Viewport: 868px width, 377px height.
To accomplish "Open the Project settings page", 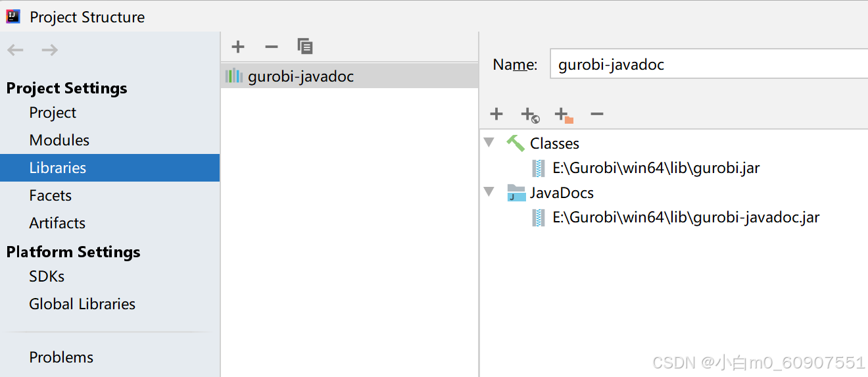I will point(53,113).
